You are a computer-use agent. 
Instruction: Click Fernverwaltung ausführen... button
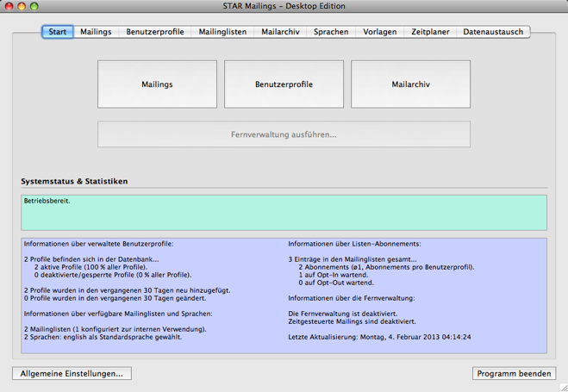284,134
